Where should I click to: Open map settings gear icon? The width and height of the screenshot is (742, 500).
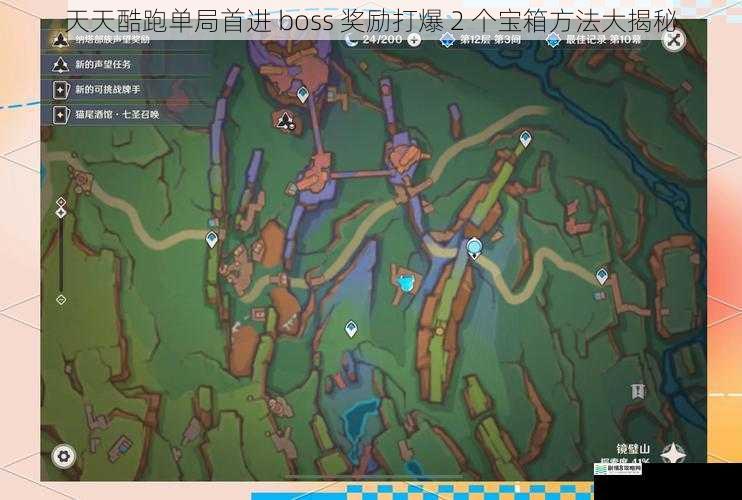pyautogui.click(x=63, y=456)
